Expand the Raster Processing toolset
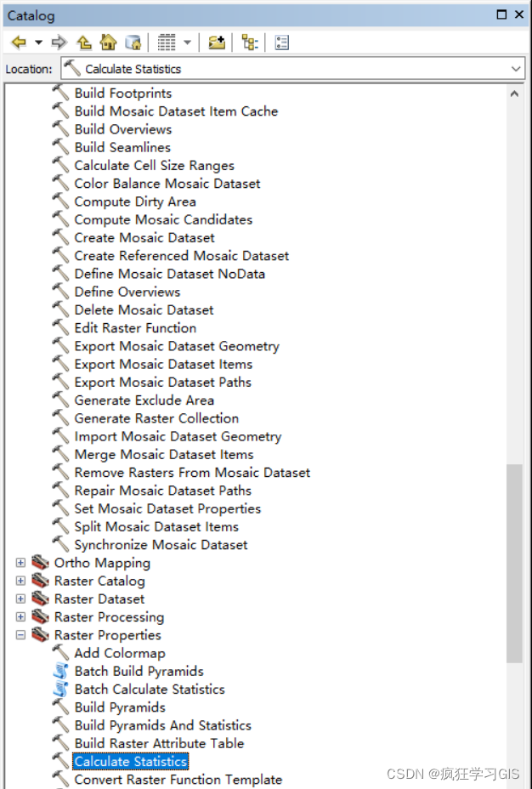 (x=20, y=617)
